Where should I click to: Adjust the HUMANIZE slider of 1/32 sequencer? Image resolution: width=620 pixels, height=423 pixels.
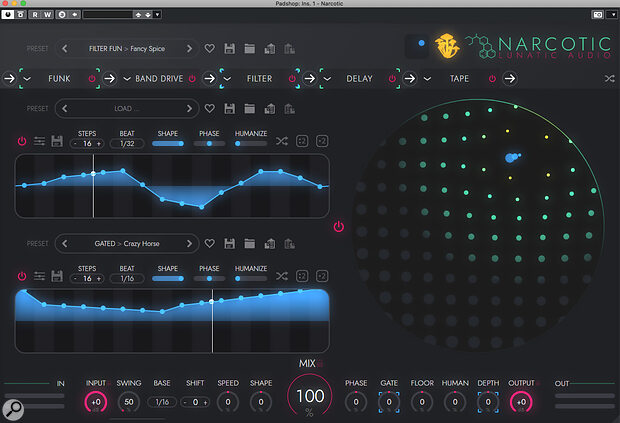[x=251, y=144]
